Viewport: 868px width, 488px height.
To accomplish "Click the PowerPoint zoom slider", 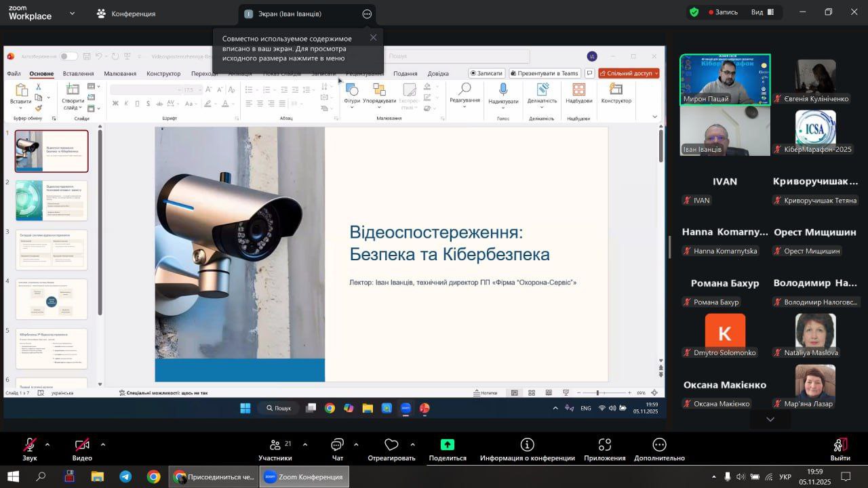I will (x=597, y=392).
